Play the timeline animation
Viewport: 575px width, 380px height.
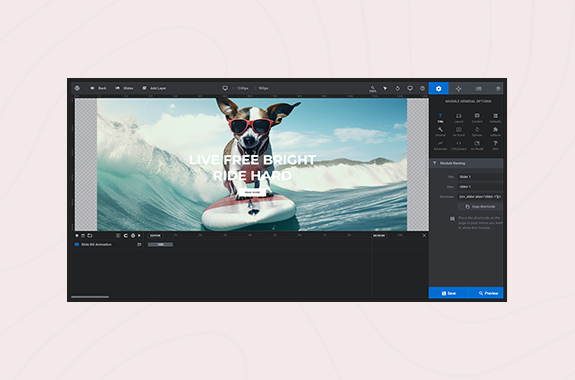click(139, 235)
